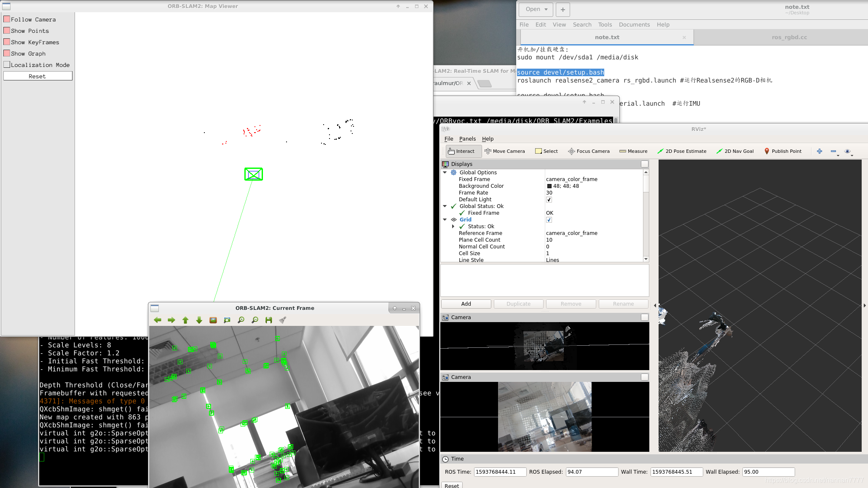Collapse the Global Options tree node
This screenshot has width=868, height=488.
(x=445, y=173)
